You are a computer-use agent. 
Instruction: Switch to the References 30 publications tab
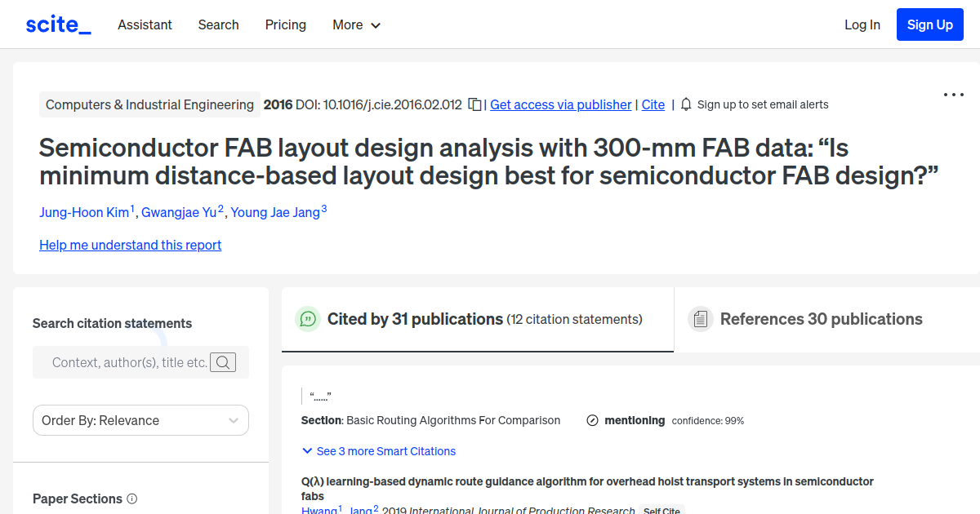click(821, 319)
